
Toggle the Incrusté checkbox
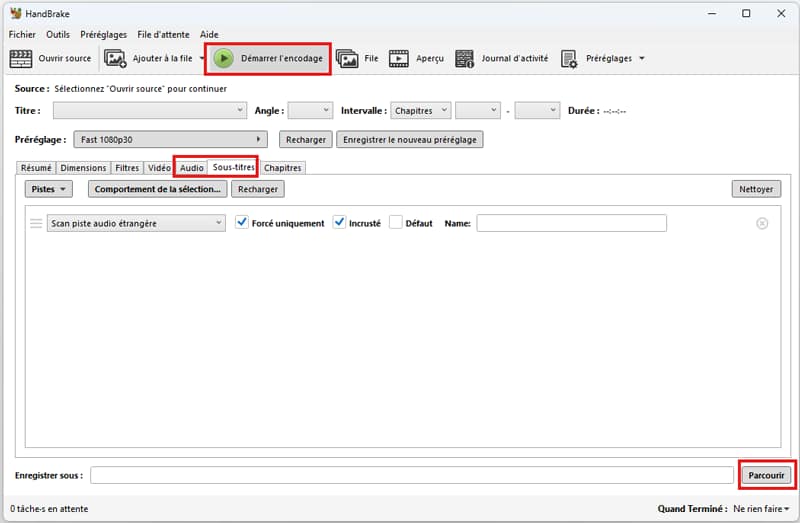[339, 223]
